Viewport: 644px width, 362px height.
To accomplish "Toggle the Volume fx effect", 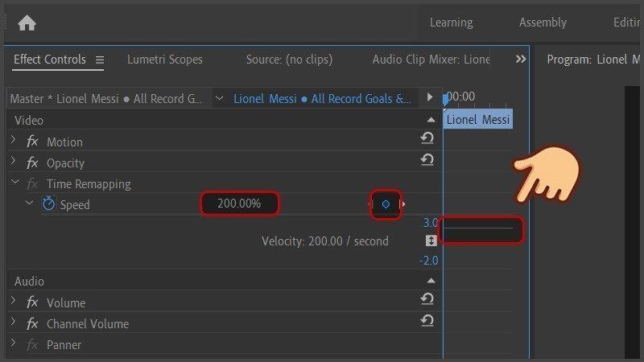I will 32,302.
